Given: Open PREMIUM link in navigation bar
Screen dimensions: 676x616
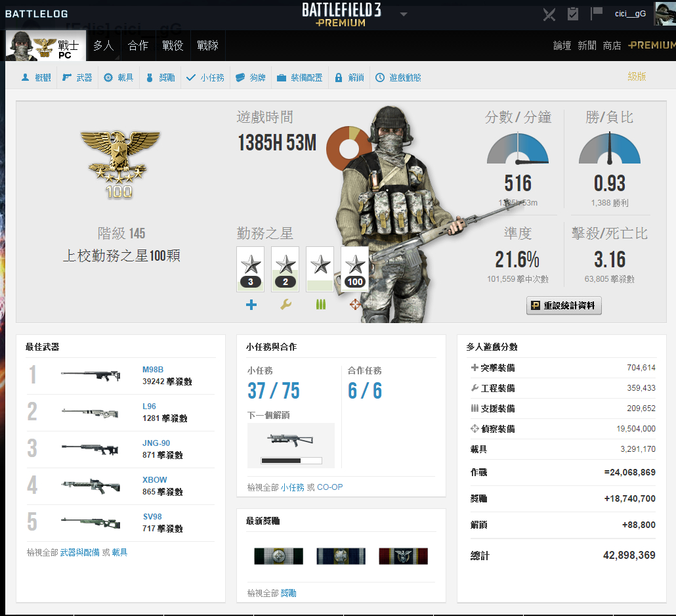Looking at the screenshot, I should click(x=652, y=45).
